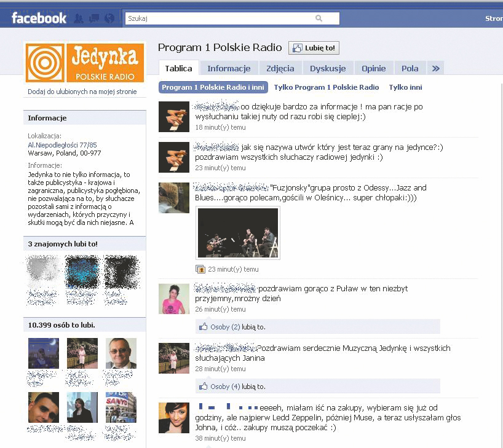The image size is (503, 448).
Task: Click the thumb icon inside the 'Lubię to!' button
Action: [297, 48]
